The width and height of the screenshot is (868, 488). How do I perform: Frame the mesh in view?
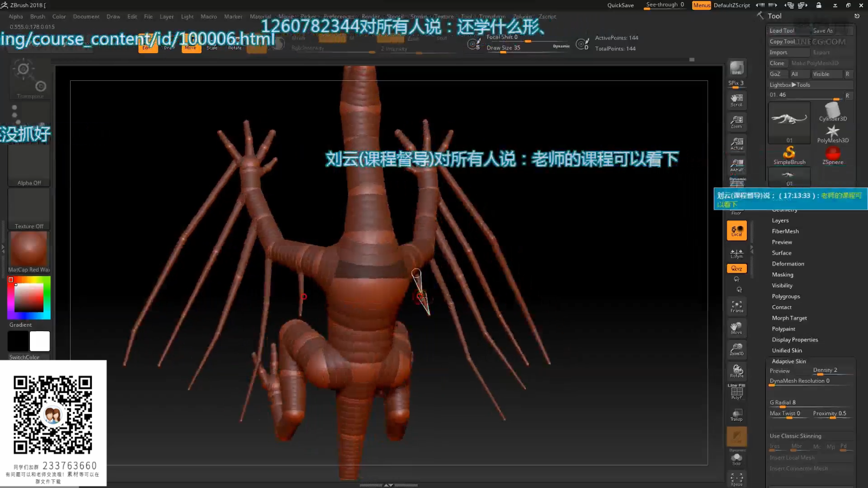click(737, 307)
